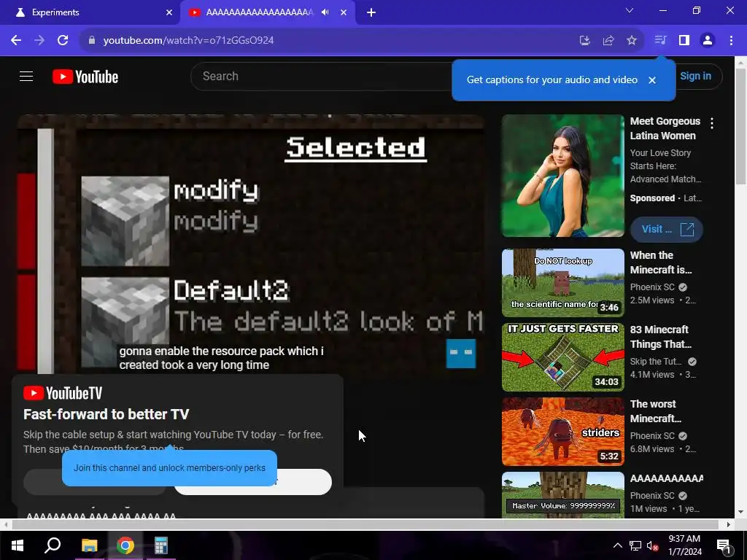Open 'The worst Minecraft...' video title
Image resolution: width=747 pixels, height=560 pixels.
tap(656, 411)
